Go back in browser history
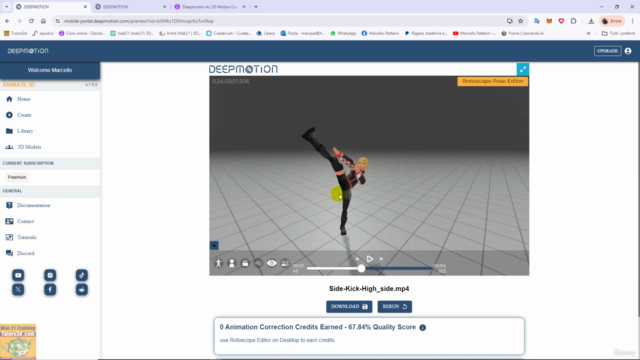Image resolution: width=640 pixels, height=360 pixels. (x=7, y=21)
